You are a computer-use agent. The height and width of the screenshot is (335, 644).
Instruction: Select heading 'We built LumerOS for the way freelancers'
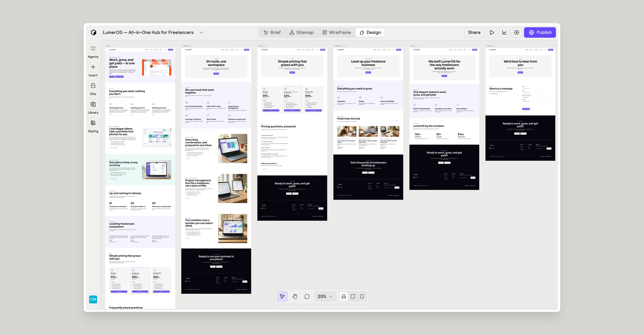(x=444, y=65)
